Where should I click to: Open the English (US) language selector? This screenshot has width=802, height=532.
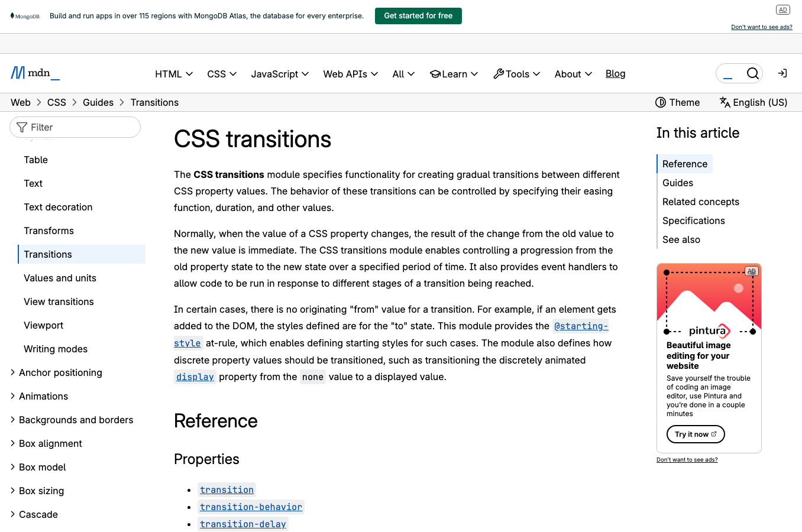tap(753, 102)
